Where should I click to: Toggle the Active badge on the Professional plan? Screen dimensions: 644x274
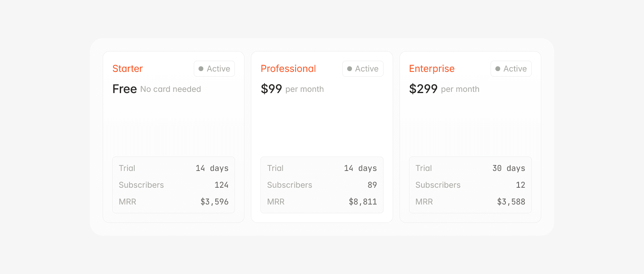tap(363, 68)
